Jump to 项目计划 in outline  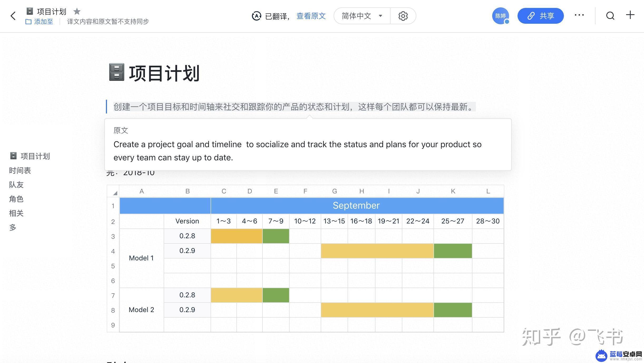tap(30, 156)
